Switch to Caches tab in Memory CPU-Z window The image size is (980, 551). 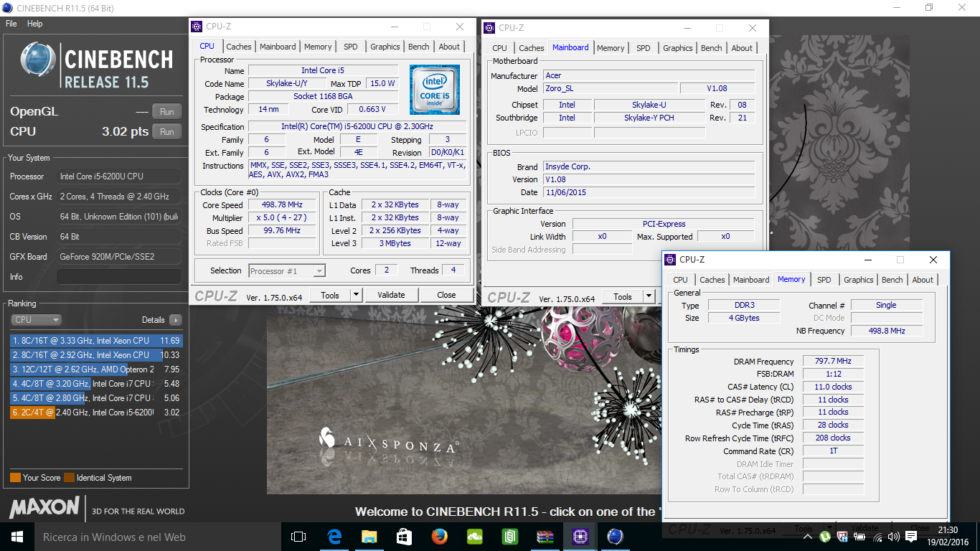712,280
